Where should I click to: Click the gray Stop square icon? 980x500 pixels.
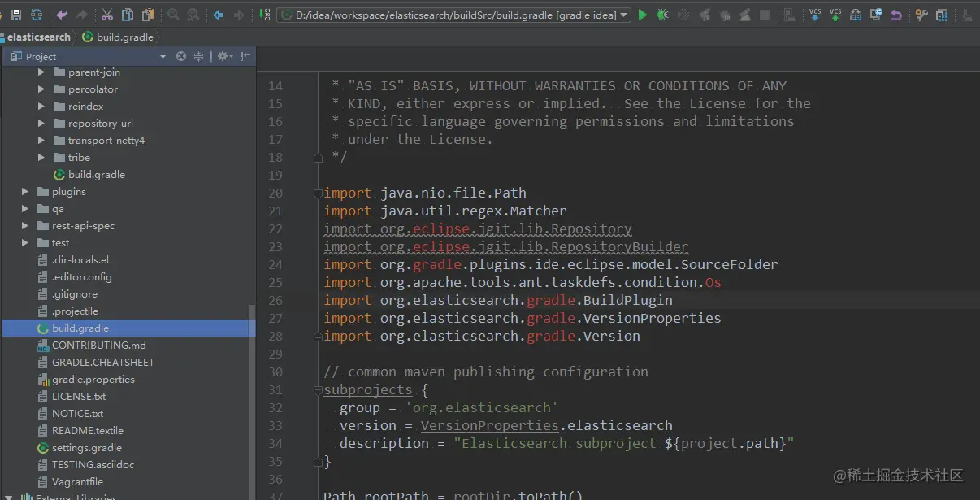click(x=765, y=15)
